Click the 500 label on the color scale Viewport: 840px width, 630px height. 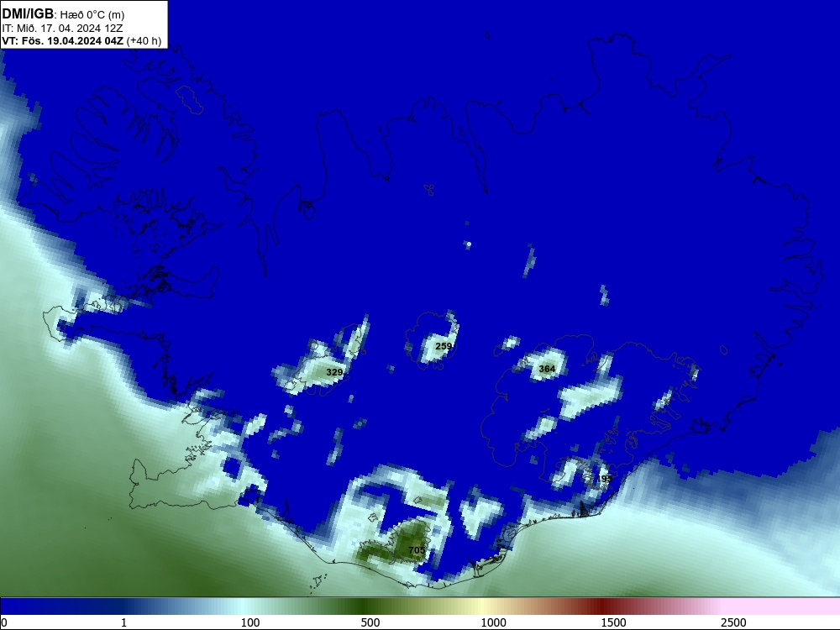[370, 622]
